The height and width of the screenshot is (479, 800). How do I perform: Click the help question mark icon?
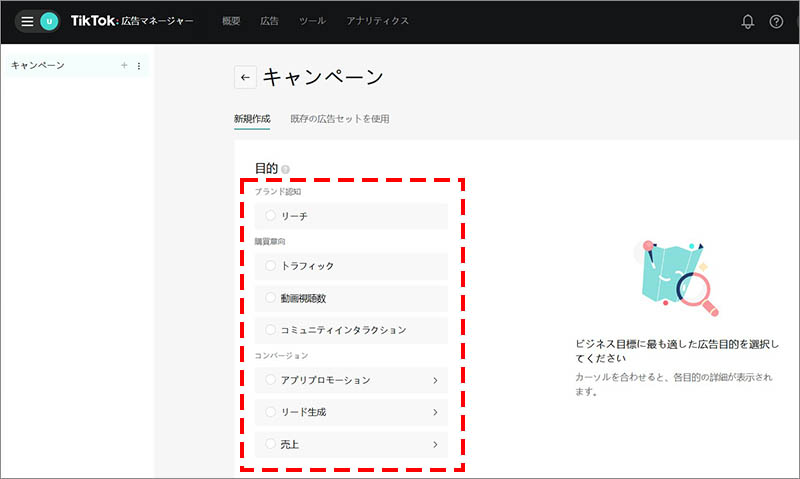[x=776, y=21]
